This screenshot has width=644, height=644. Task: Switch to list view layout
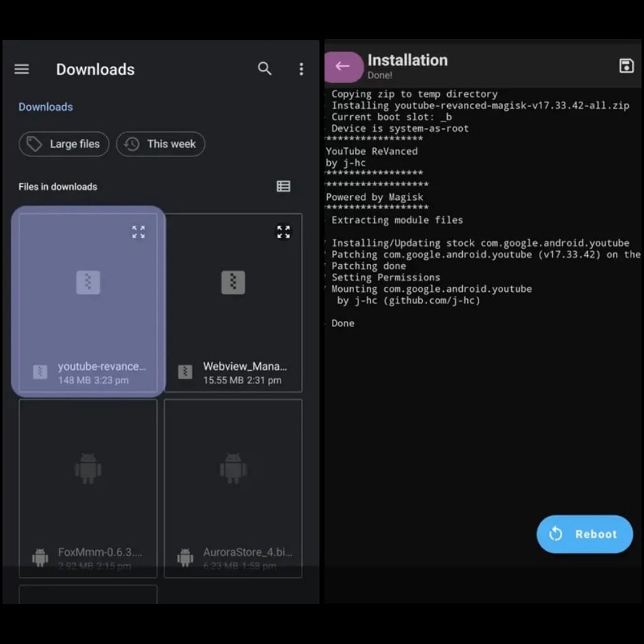[x=284, y=186]
